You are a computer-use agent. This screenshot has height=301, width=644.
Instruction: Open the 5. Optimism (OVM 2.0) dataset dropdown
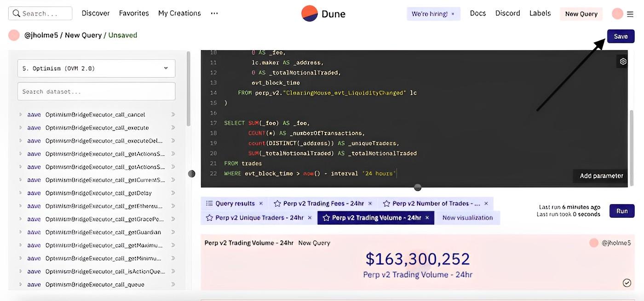[x=96, y=68]
